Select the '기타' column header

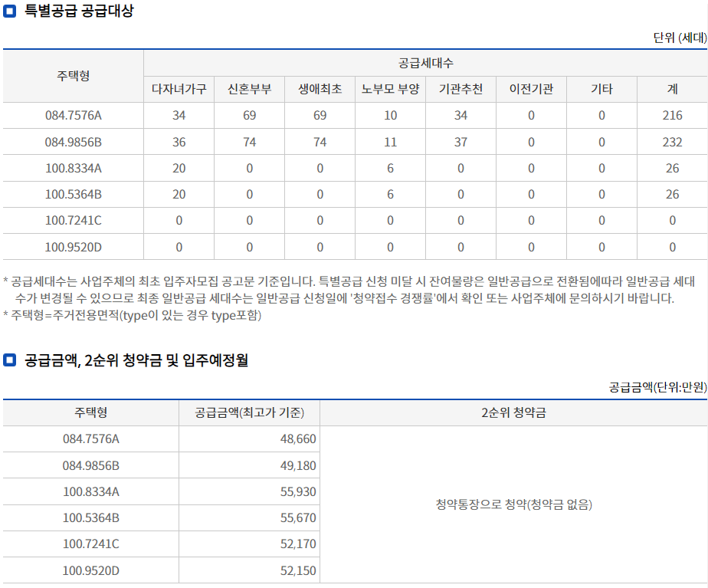click(x=601, y=89)
